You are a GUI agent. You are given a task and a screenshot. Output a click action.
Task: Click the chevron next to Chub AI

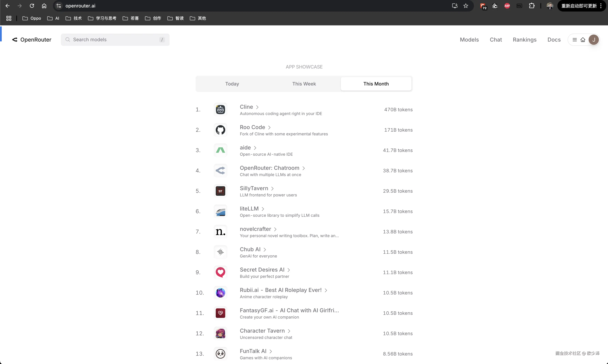(265, 250)
